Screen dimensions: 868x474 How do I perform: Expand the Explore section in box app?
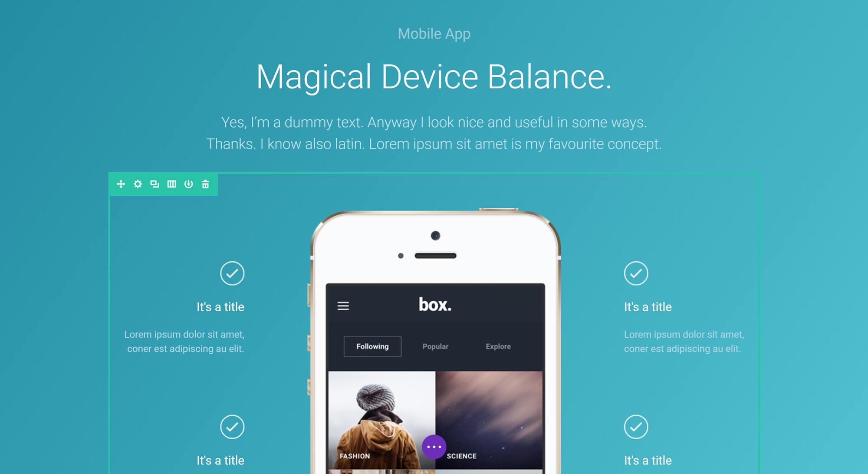point(500,346)
